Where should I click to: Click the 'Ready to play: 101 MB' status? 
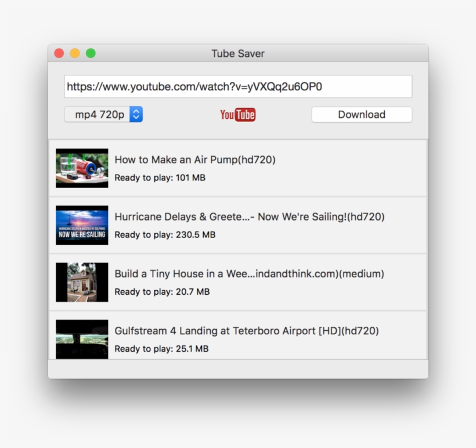tap(160, 178)
